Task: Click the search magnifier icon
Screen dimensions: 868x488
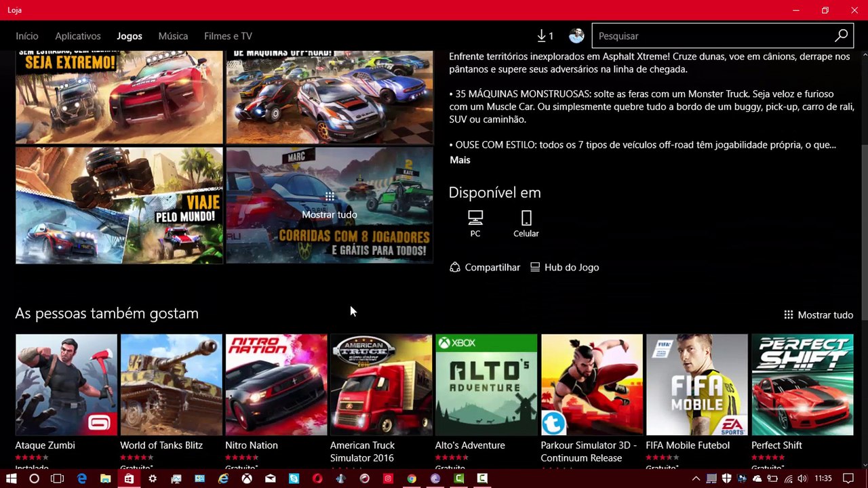Action: coord(841,36)
